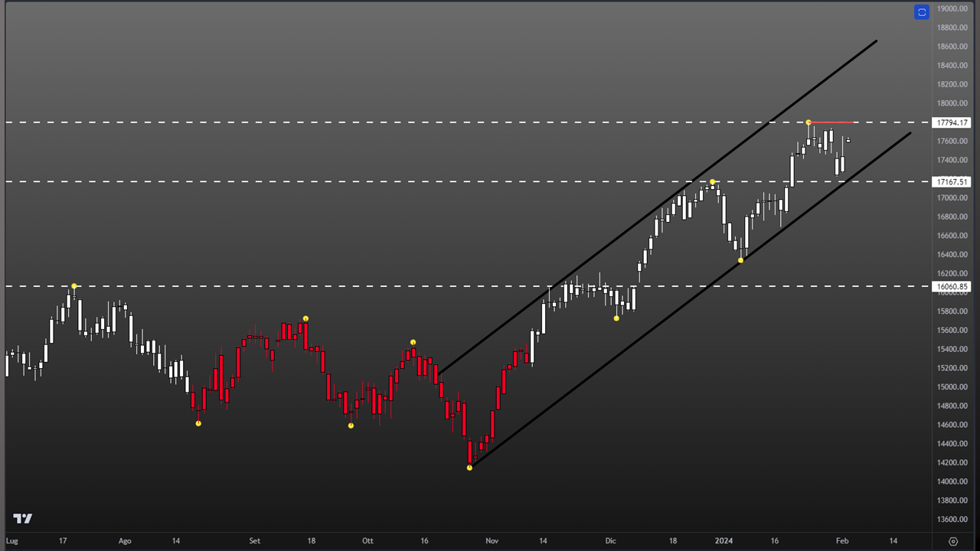Click the 17000.00 price axis value

952,197
